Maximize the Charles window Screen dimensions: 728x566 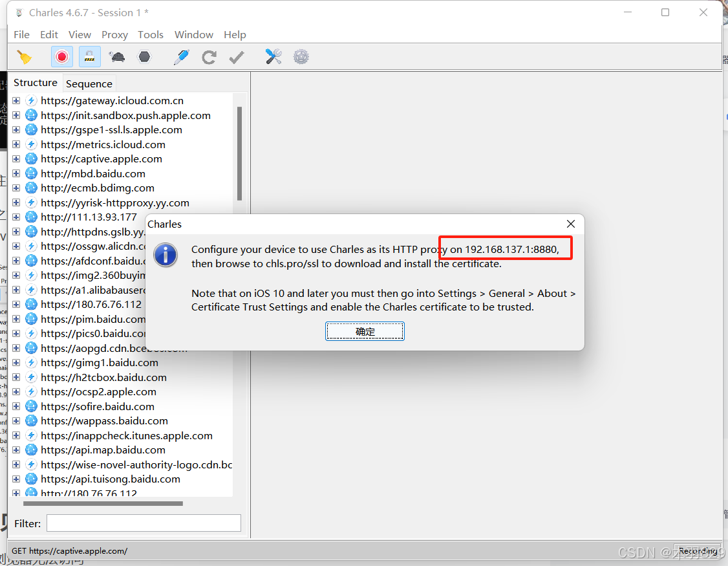pyautogui.click(x=665, y=12)
